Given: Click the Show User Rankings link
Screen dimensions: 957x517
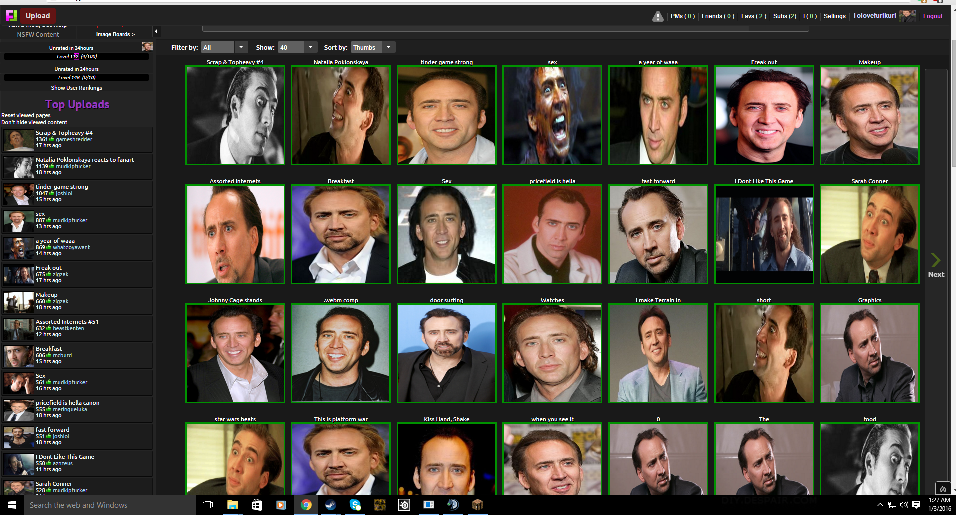Looking at the screenshot, I should (78, 88).
